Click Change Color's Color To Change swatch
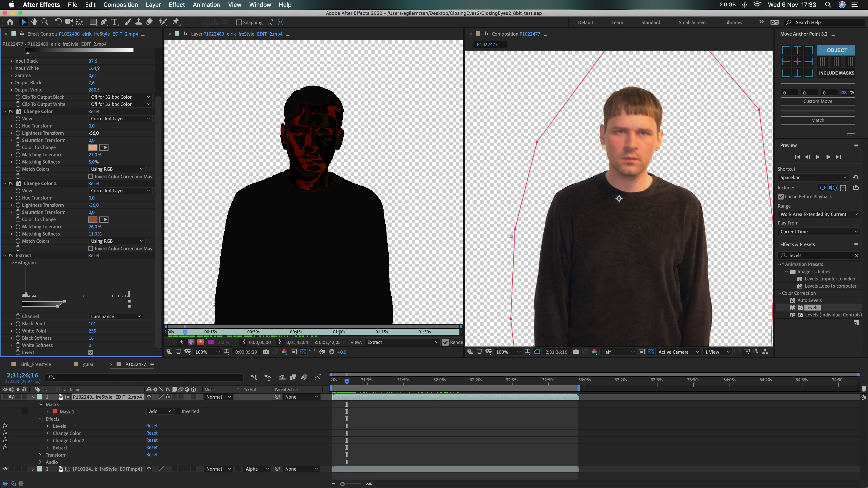Image resolution: width=868 pixels, height=488 pixels. click(x=93, y=147)
